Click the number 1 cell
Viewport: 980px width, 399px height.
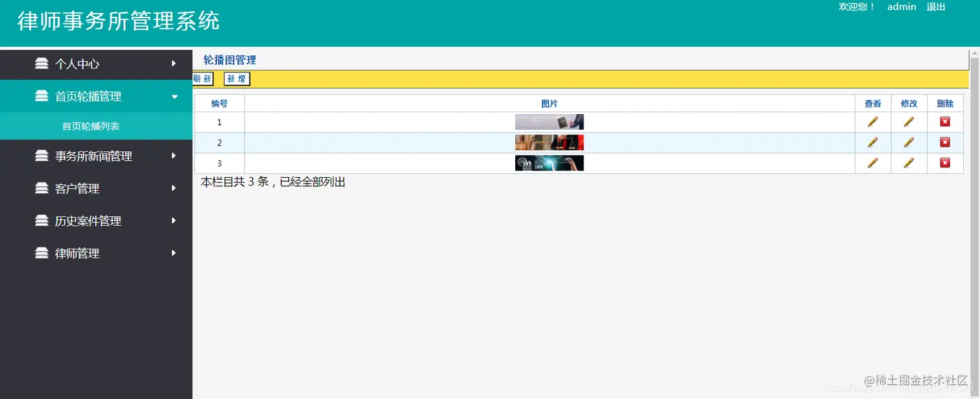pos(220,122)
